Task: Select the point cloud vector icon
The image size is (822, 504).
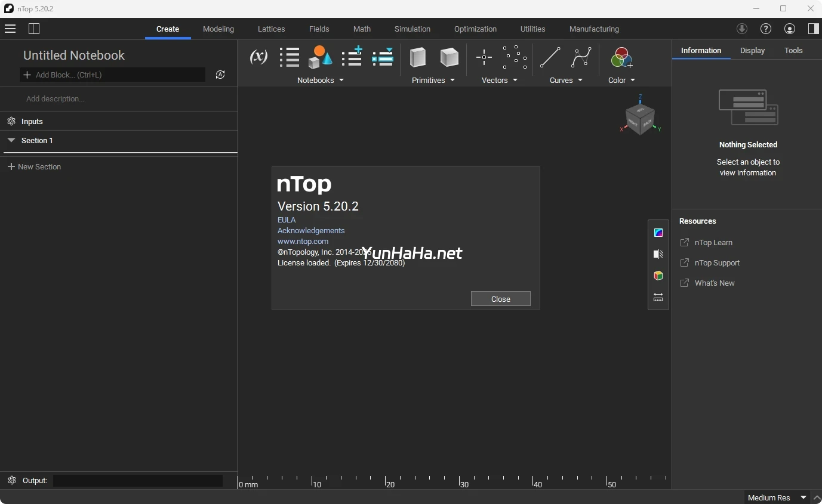Action: coord(515,57)
